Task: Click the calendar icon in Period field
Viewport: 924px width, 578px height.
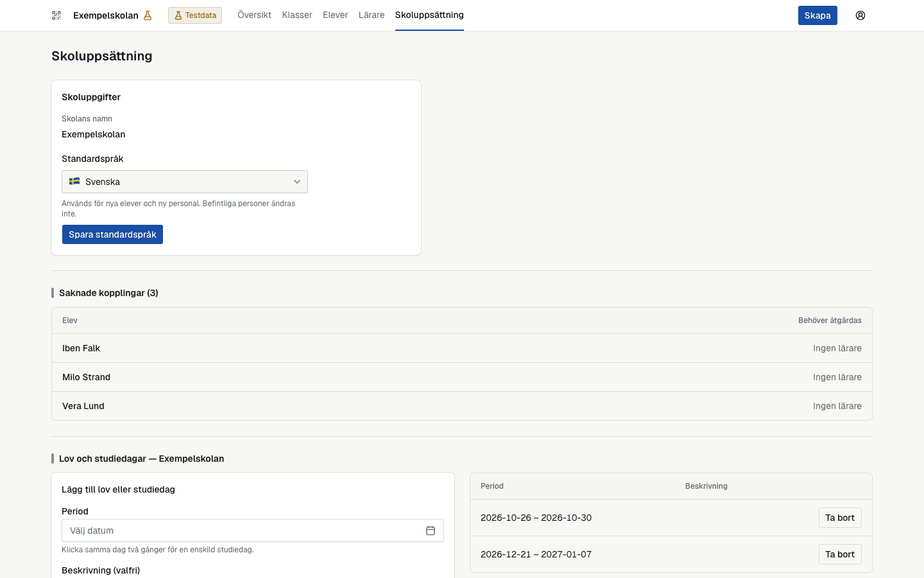Action: coord(431,530)
